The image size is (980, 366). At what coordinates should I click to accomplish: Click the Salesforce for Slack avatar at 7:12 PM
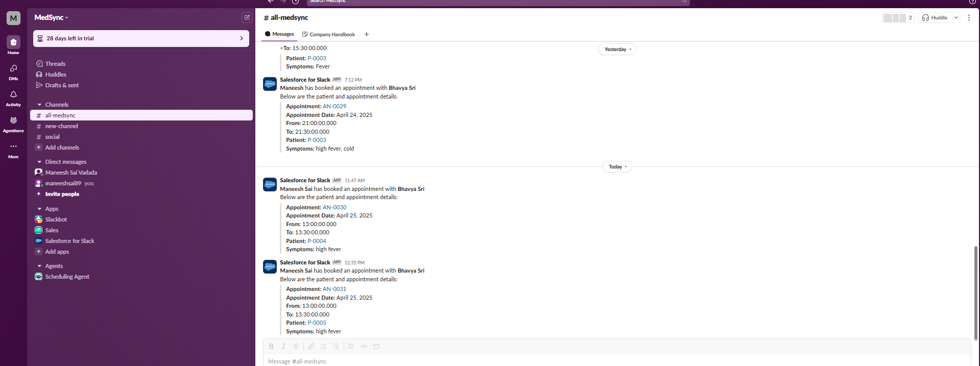(x=270, y=84)
